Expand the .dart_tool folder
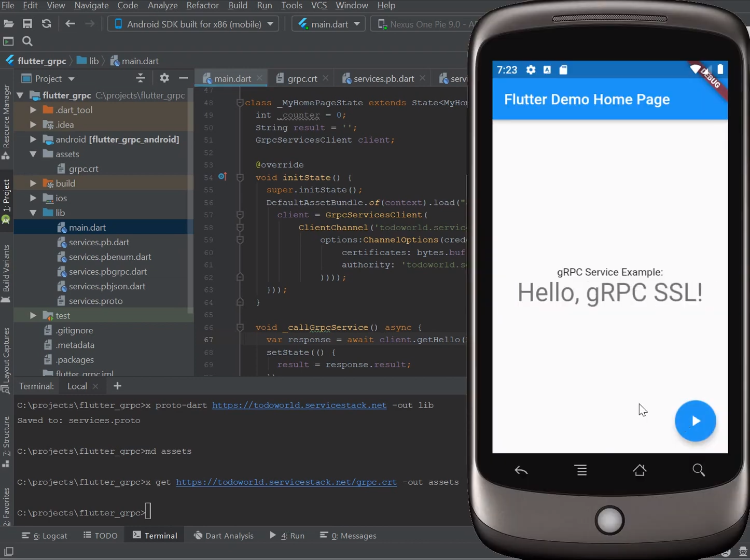The width and height of the screenshot is (750, 560). click(x=33, y=110)
